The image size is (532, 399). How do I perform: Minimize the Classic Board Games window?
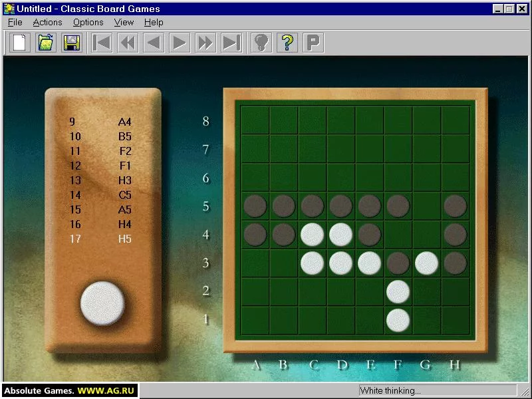497,9
